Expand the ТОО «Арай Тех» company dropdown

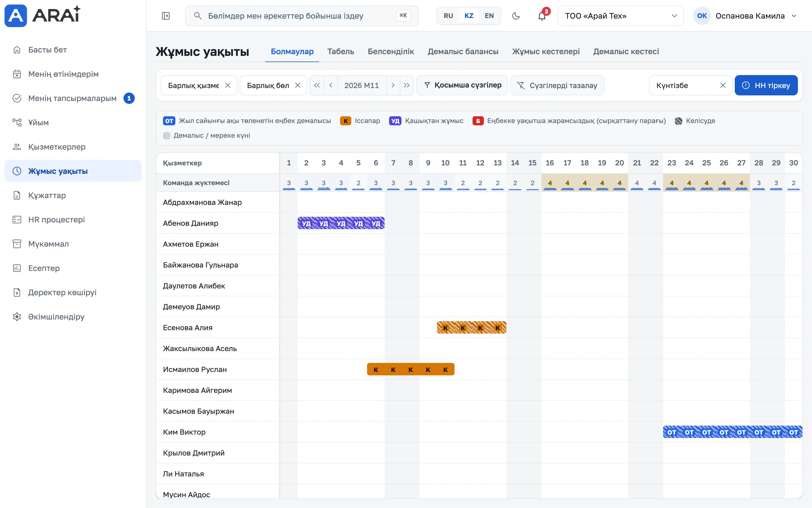[620, 16]
